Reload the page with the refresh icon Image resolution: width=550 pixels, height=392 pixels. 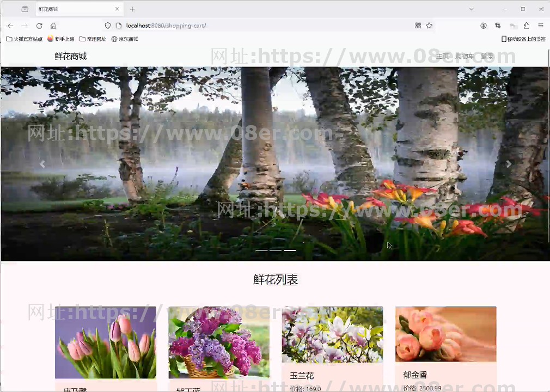(x=39, y=26)
